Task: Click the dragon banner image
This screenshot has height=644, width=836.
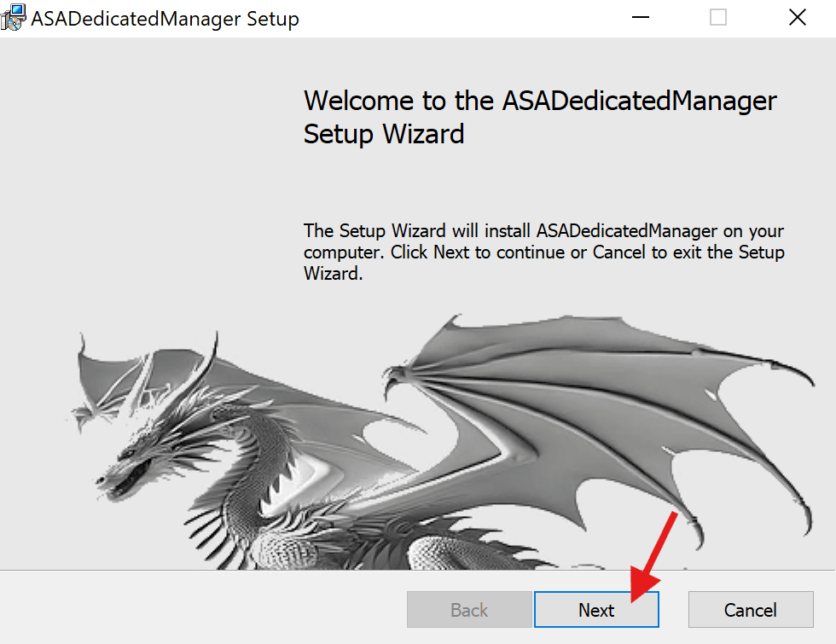Action: tap(440, 442)
